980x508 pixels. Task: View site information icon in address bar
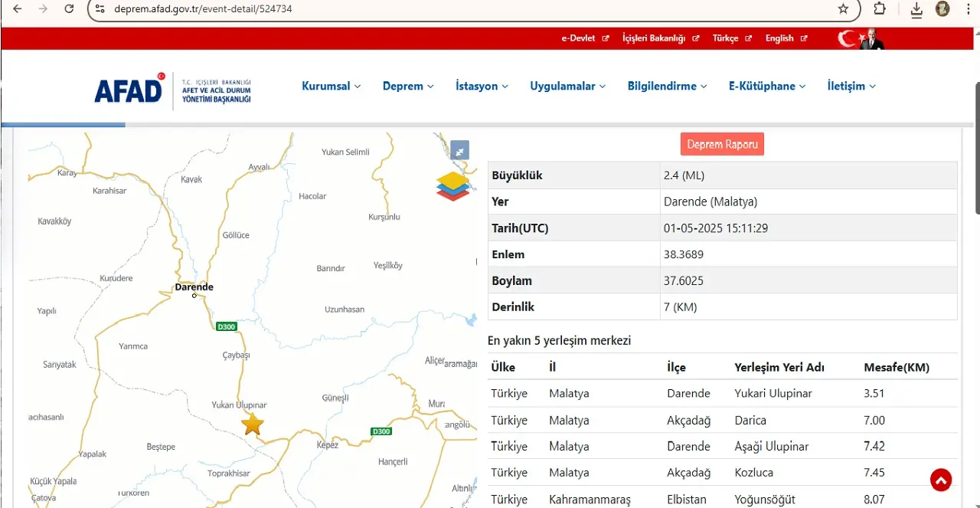pyautogui.click(x=100, y=9)
